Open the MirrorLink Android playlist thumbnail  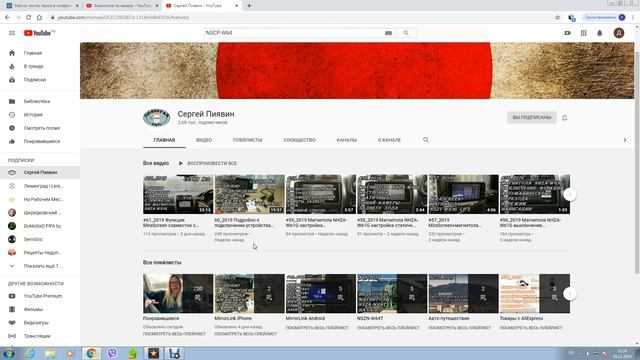321,293
